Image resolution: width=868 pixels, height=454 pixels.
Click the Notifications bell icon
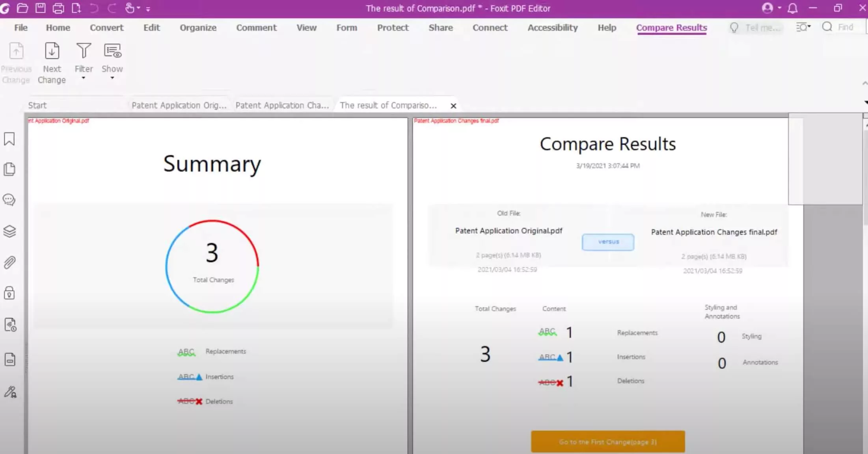click(792, 8)
